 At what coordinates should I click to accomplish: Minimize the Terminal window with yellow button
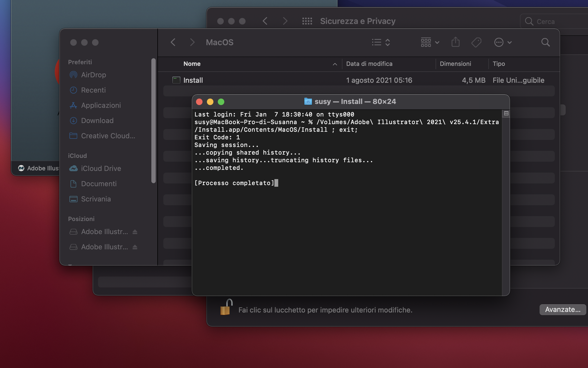[210, 102]
